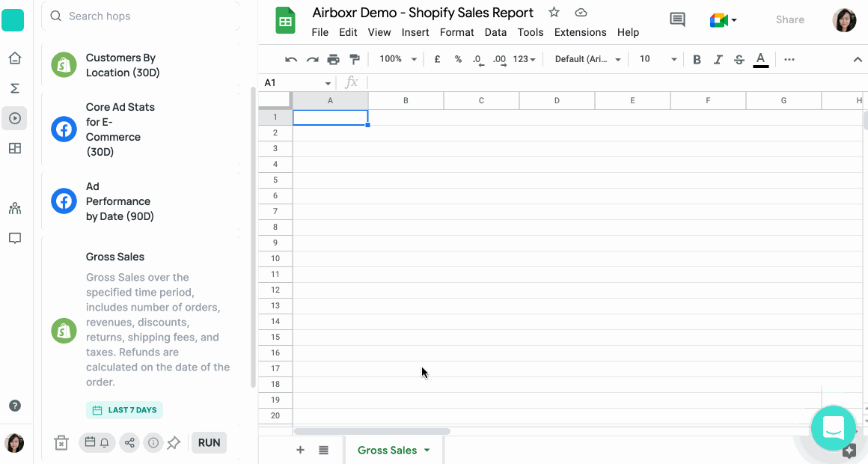Open the Google Meet dropdown

(x=724, y=20)
